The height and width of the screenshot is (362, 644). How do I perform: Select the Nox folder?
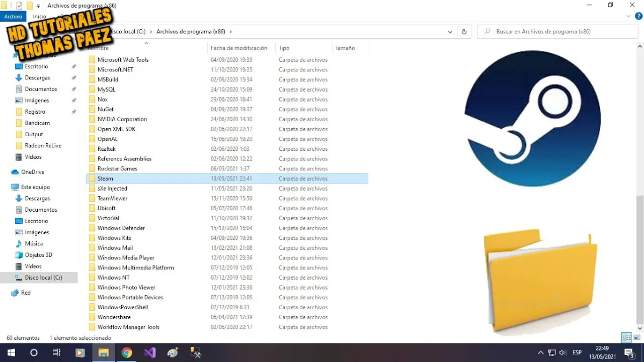point(103,100)
